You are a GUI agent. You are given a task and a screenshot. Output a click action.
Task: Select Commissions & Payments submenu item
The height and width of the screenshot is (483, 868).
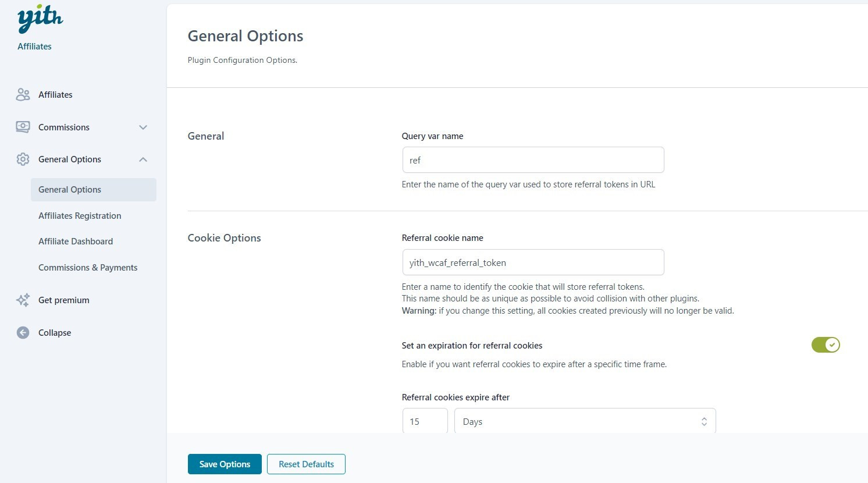pyautogui.click(x=88, y=267)
